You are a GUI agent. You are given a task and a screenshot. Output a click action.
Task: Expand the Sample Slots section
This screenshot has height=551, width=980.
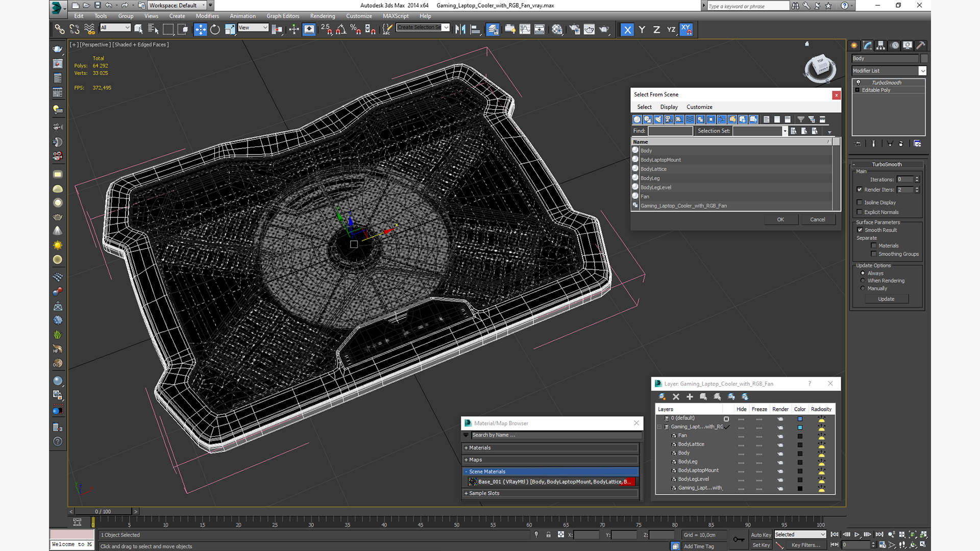coord(551,493)
